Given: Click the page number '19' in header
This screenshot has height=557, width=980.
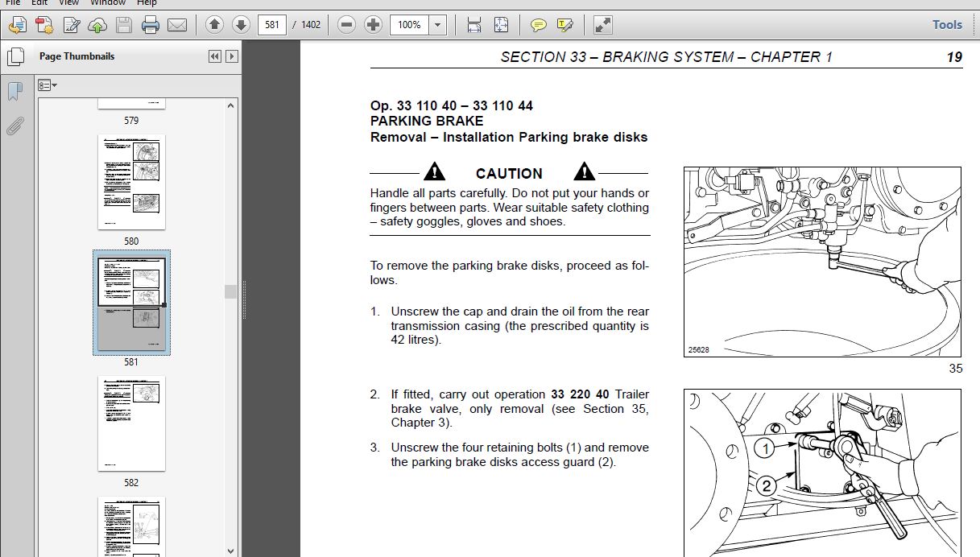Looking at the screenshot, I should click(x=954, y=57).
